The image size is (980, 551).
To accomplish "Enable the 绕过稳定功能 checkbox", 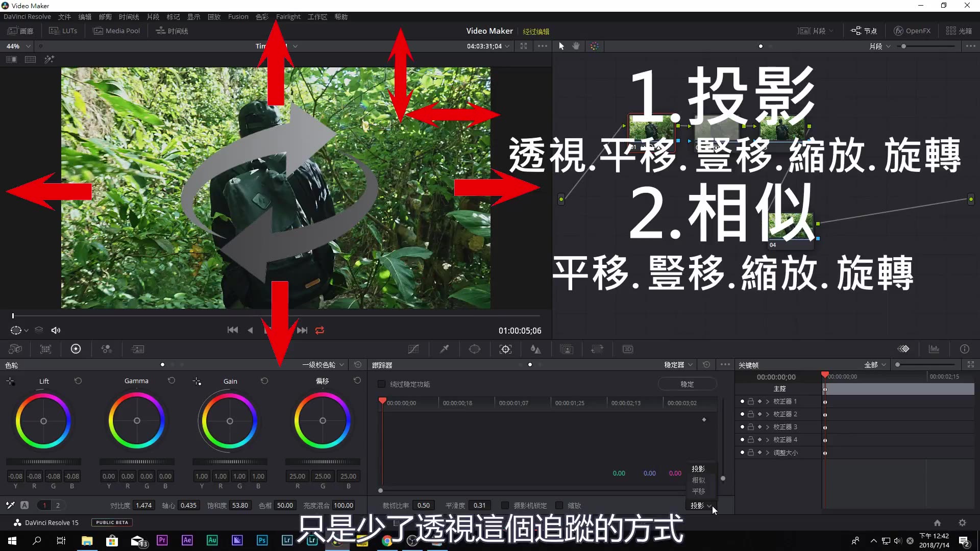I will point(381,384).
